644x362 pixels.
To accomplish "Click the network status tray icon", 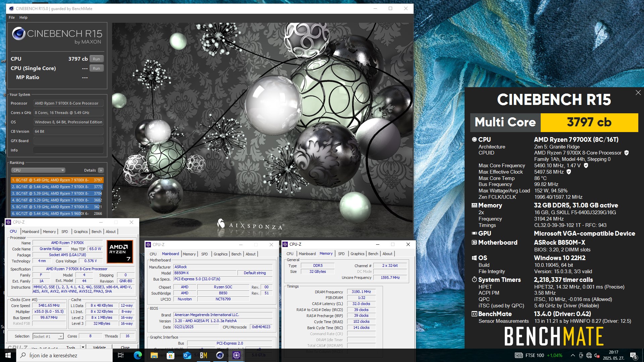I will 589,355.
